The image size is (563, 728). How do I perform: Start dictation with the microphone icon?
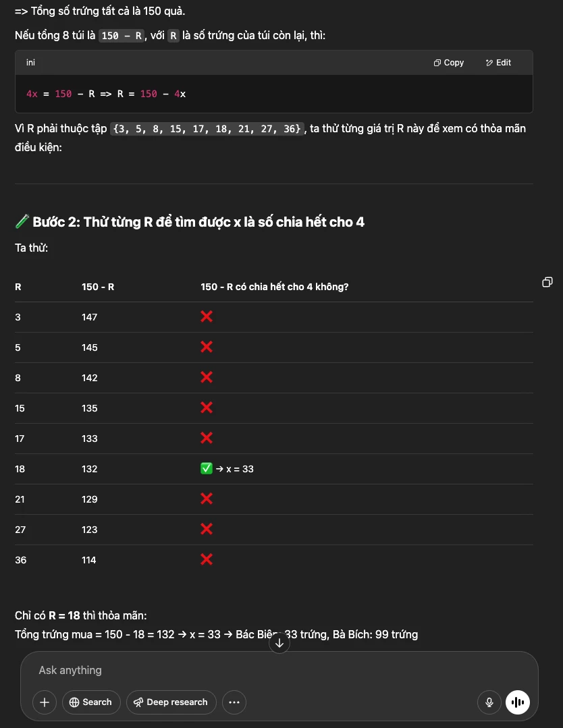(489, 702)
